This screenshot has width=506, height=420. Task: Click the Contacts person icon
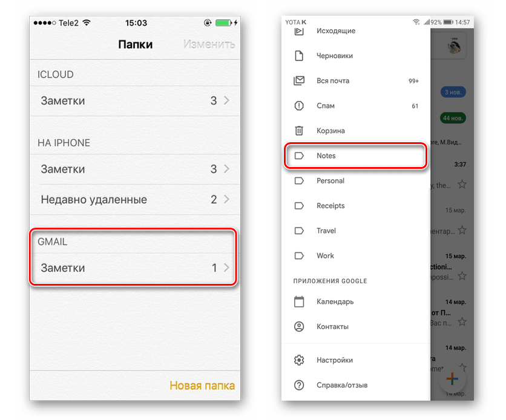tap(299, 326)
